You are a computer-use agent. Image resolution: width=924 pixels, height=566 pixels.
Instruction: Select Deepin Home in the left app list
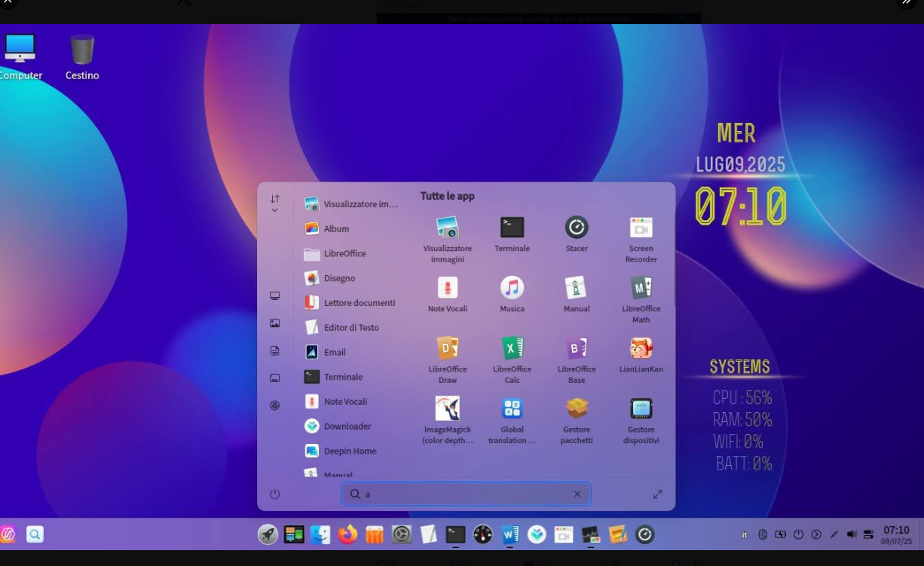(349, 451)
